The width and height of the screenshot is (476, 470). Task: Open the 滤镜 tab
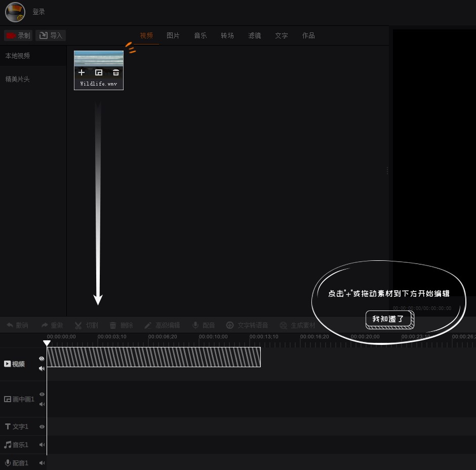(255, 35)
